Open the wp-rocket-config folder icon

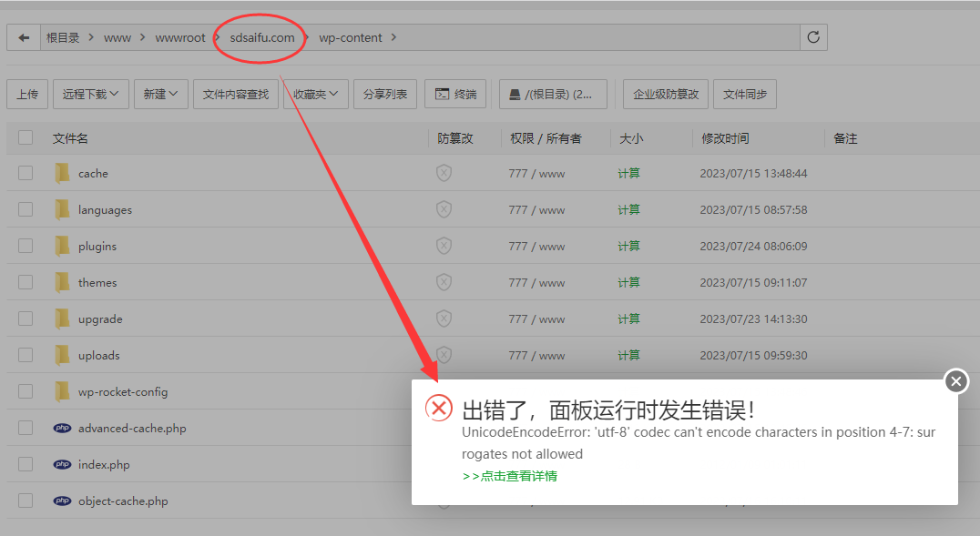(62, 391)
